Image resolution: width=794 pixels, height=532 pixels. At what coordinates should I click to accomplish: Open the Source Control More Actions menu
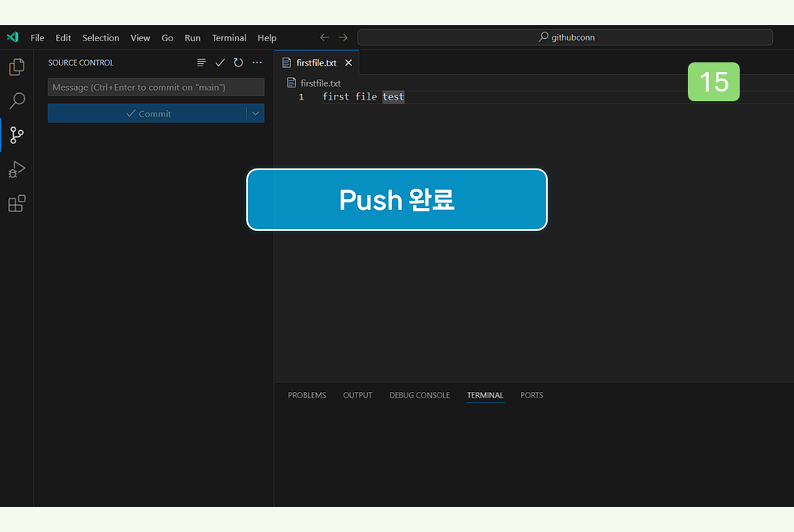click(x=257, y=62)
